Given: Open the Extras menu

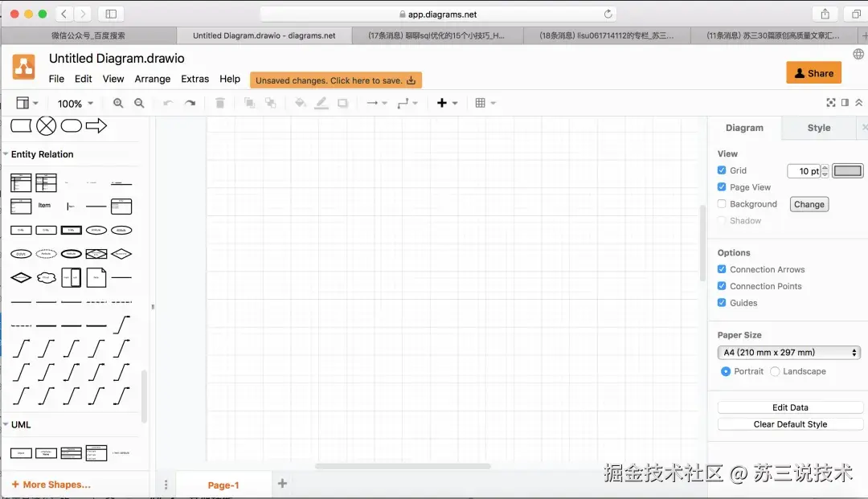Looking at the screenshot, I should tap(194, 79).
